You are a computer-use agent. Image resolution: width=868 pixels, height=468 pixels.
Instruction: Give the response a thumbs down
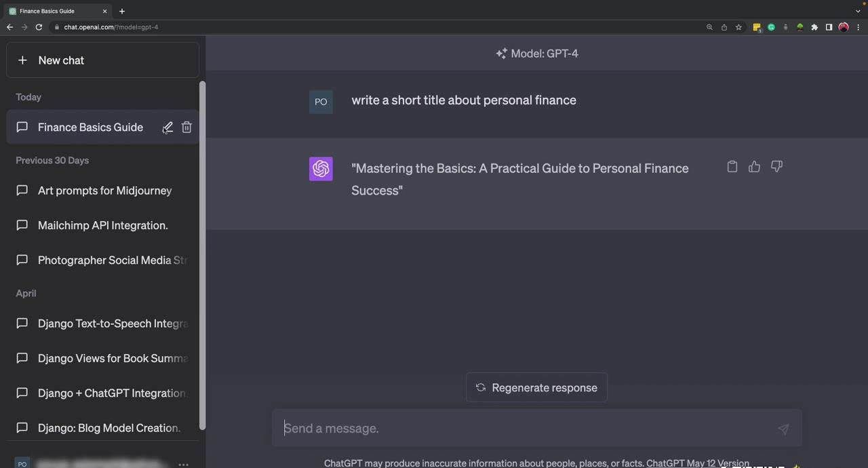(x=776, y=167)
